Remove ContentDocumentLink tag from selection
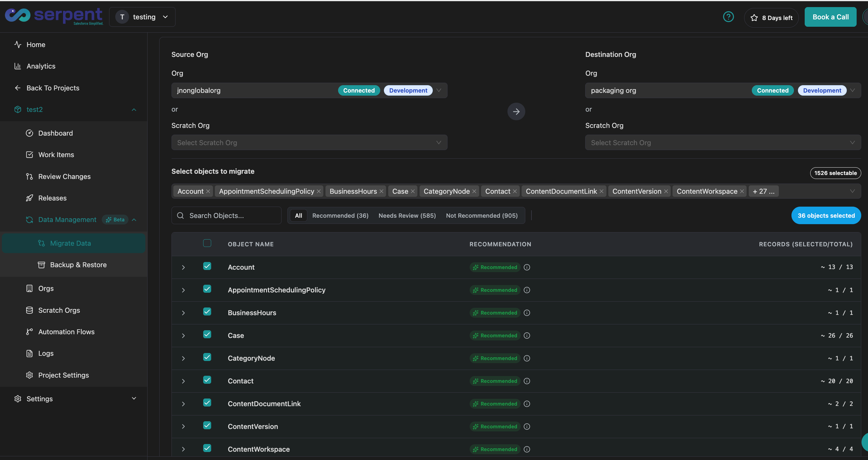Viewport: 868px width, 460px height. coord(602,192)
